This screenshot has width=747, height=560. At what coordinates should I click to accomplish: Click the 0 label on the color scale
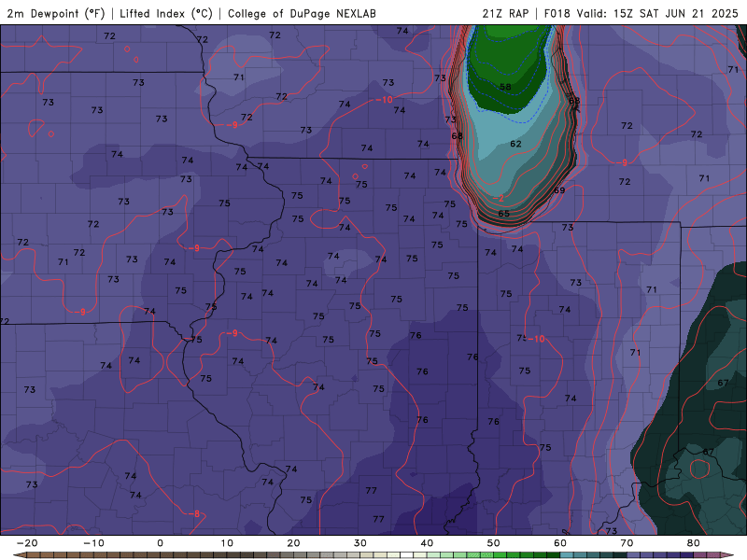click(x=160, y=543)
